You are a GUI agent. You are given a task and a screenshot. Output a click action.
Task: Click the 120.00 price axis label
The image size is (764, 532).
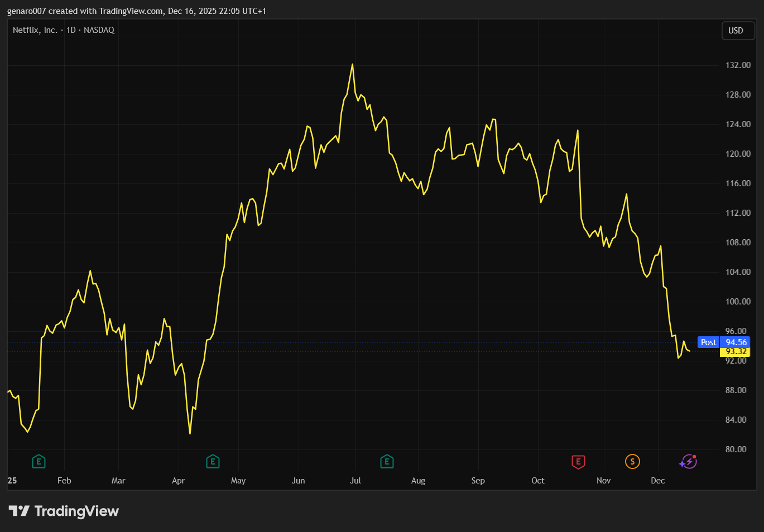point(738,154)
